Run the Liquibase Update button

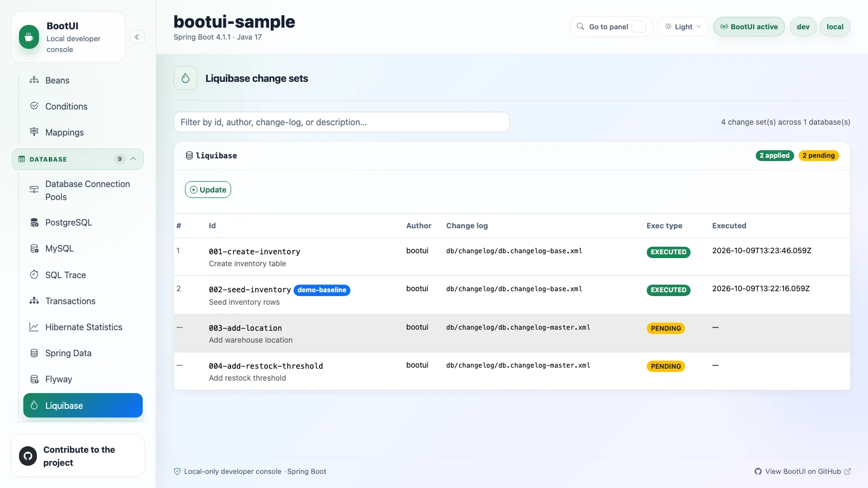(208, 190)
